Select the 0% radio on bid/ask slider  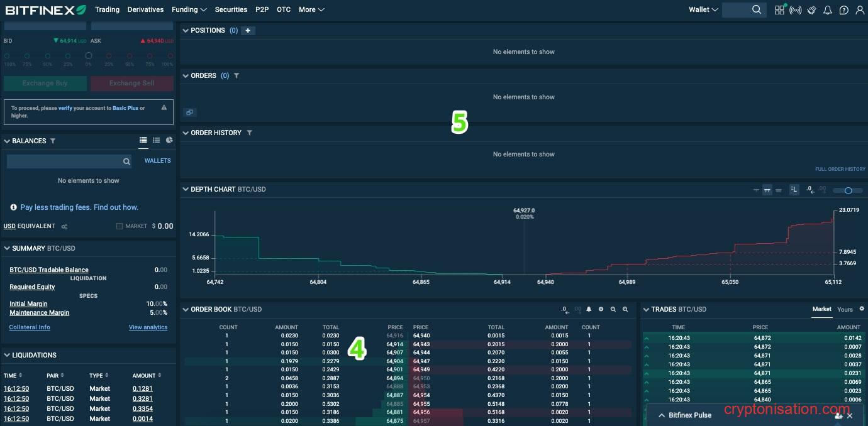click(88, 56)
